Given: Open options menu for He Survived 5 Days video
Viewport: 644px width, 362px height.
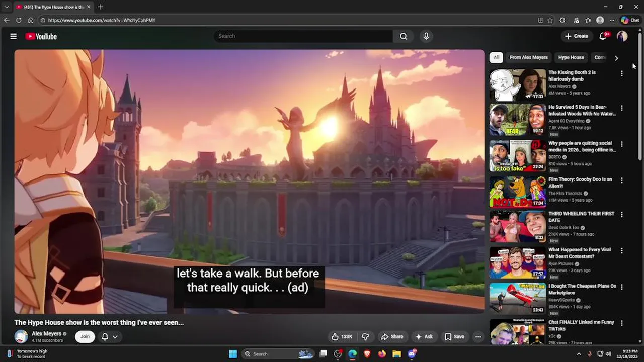Looking at the screenshot, I should point(622,108).
